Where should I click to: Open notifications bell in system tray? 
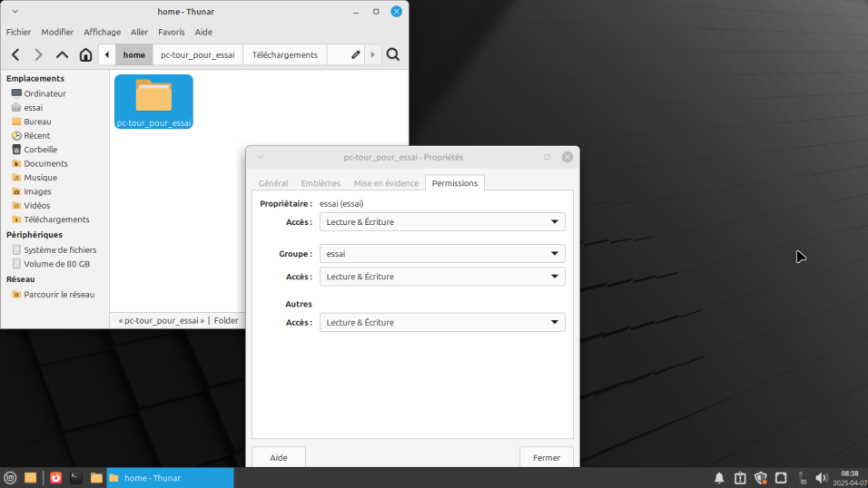(719, 478)
